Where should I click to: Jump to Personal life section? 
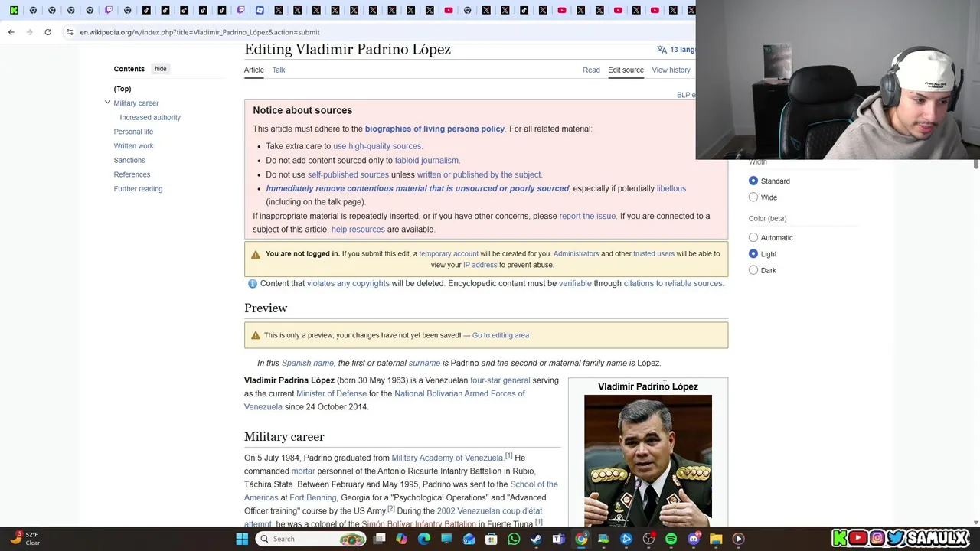coord(133,132)
